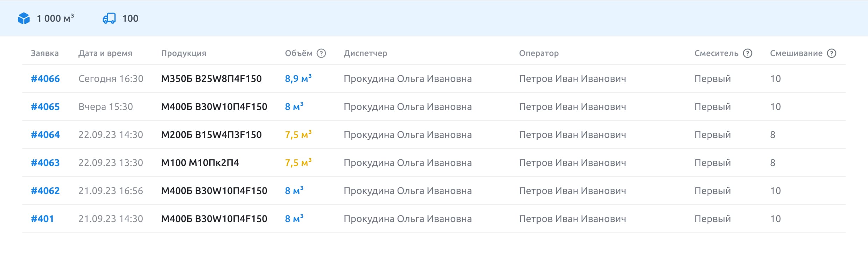The width and height of the screenshot is (868, 255).
Task: Click the yellow 7,5 м³ volume of order #4064
Action: 297,134
